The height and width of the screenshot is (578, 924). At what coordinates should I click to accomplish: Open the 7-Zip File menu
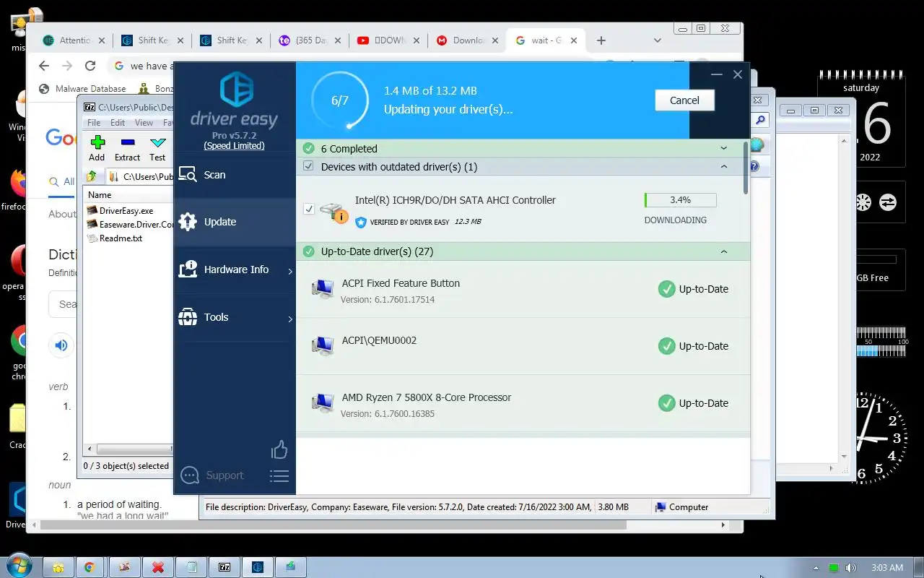[x=94, y=123]
